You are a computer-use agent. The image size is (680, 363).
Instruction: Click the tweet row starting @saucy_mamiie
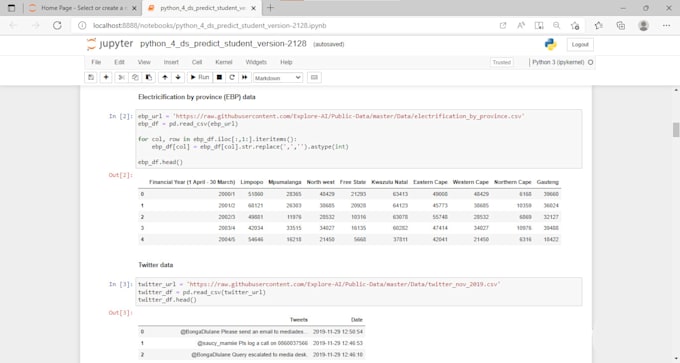pos(252,343)
